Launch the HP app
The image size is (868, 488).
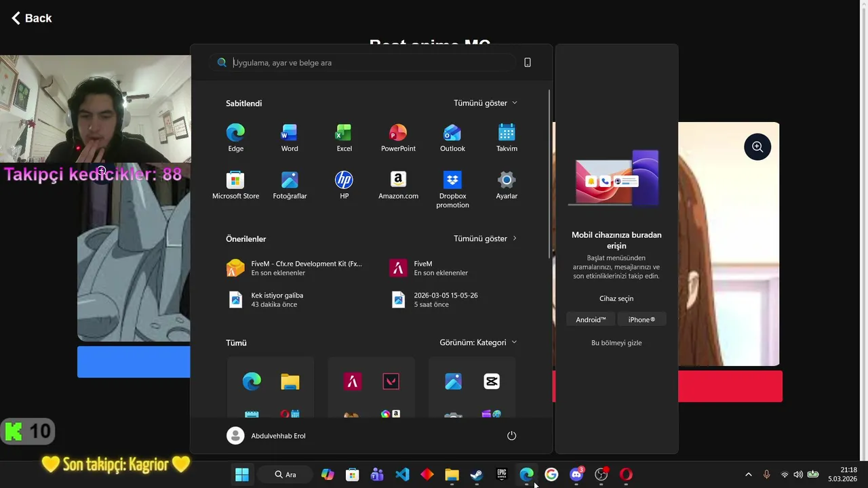[x=344, y=185]
